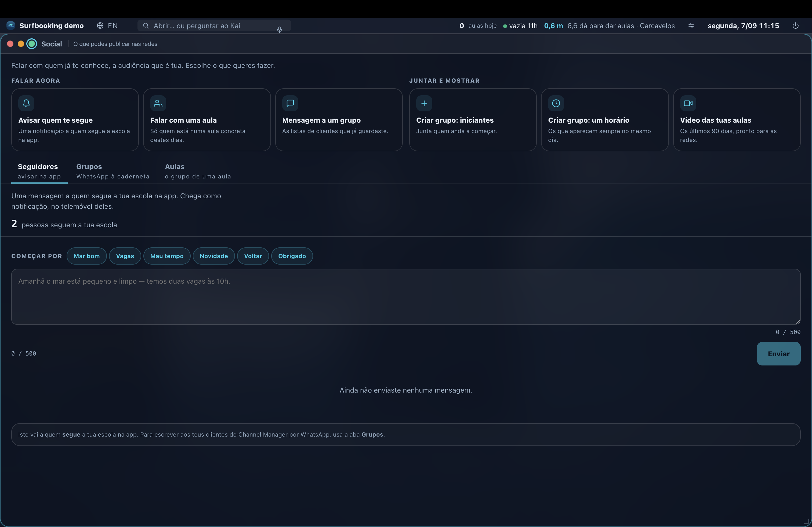Click the segunda, 7/09 11:15 date

point(743,25)
